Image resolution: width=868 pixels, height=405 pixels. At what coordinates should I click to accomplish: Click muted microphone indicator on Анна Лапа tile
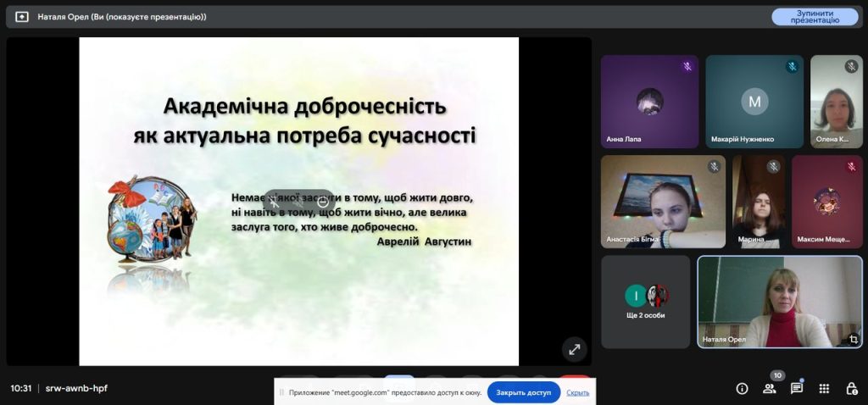(687, 66)
